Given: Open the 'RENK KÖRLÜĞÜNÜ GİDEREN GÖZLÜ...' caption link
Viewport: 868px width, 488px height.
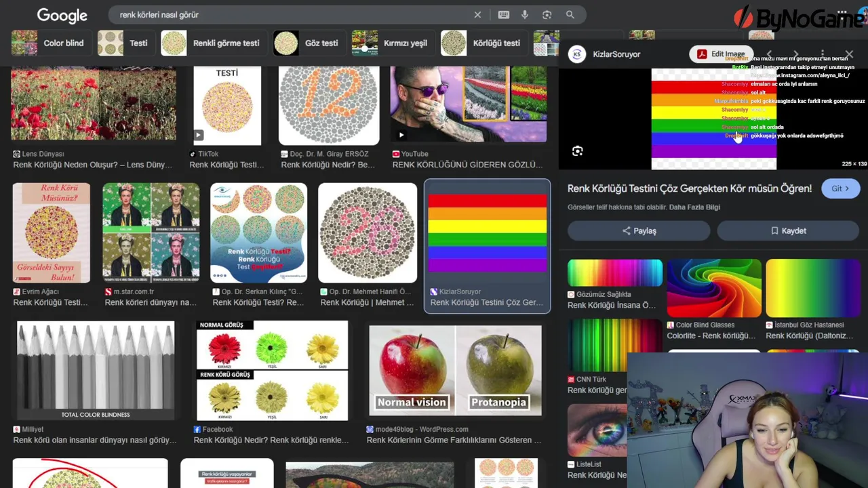Looking at the screenshot, I should pyautogui.click(x=467, y=165).
